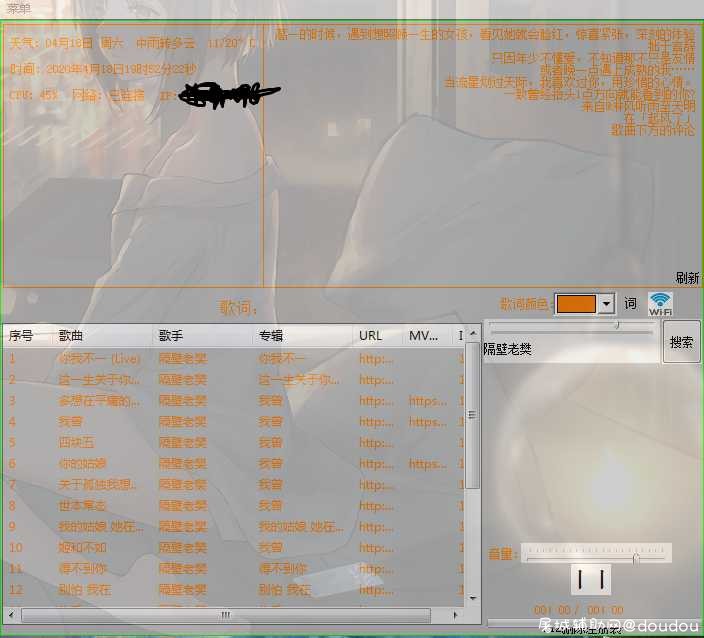This screenshot has height=638, width=704.
Task: Click the 刷新 refresh button
Action: pos(687,278)
